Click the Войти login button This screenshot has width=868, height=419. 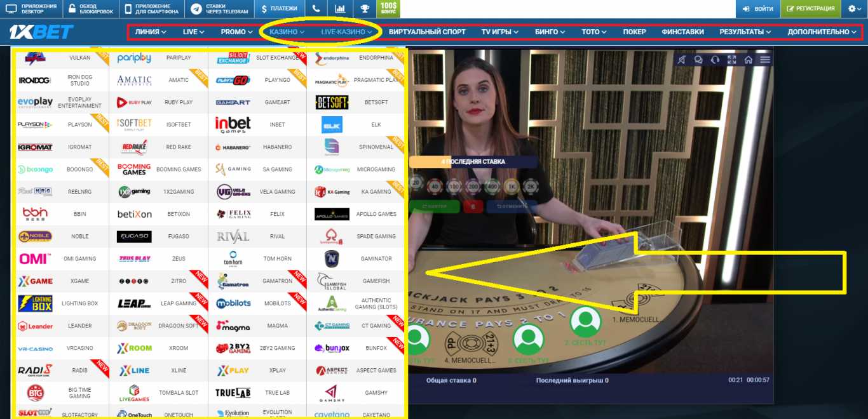[757, 9]
